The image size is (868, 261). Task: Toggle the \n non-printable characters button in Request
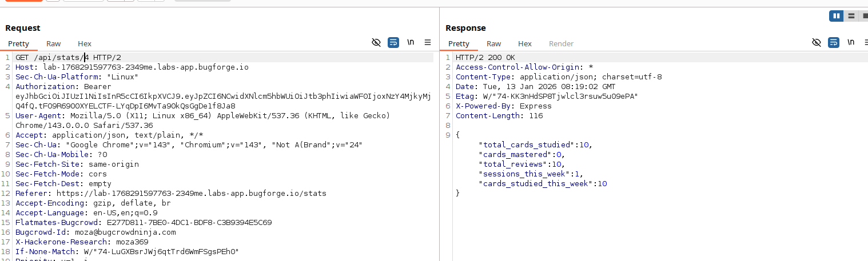pos(411,43)
